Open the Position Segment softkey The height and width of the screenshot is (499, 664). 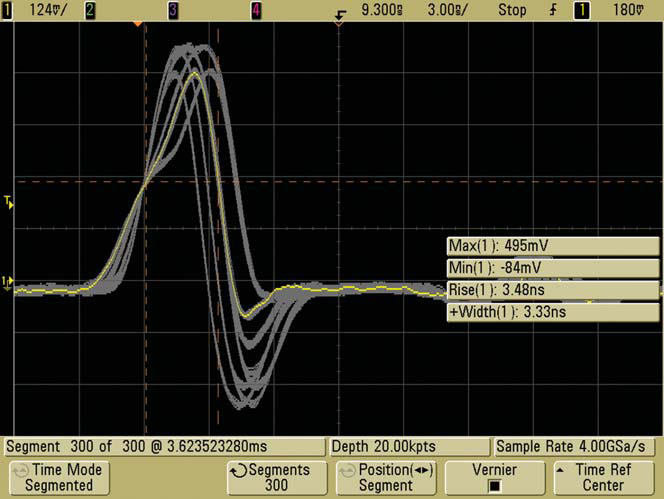(384, 477)
